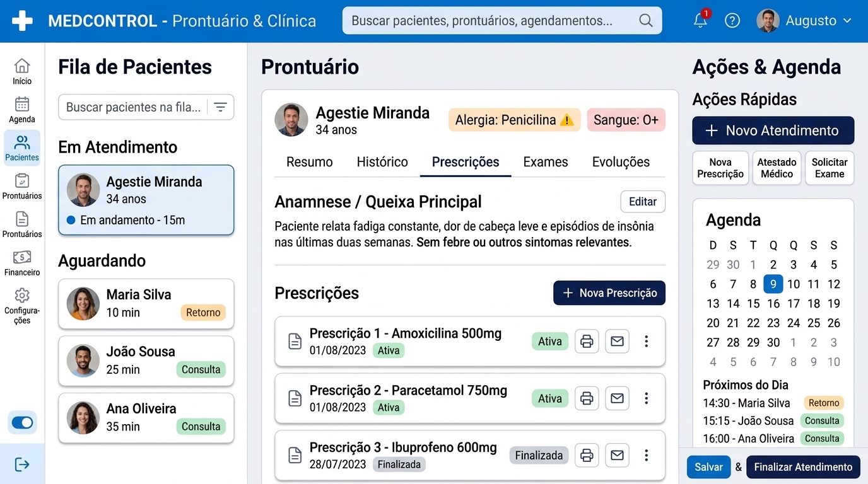
Task: Open the notifications bell icon
Action: tap(701, 20)
